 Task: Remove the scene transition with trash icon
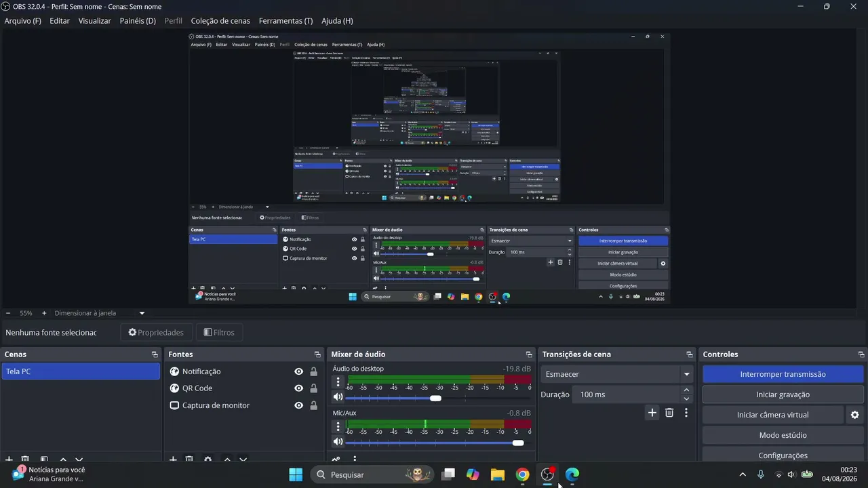coord(669,413)
